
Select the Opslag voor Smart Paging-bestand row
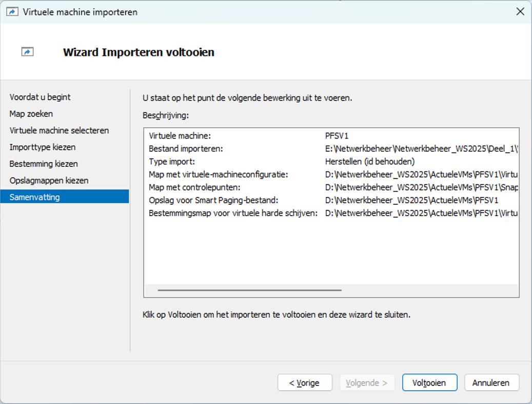331,200
